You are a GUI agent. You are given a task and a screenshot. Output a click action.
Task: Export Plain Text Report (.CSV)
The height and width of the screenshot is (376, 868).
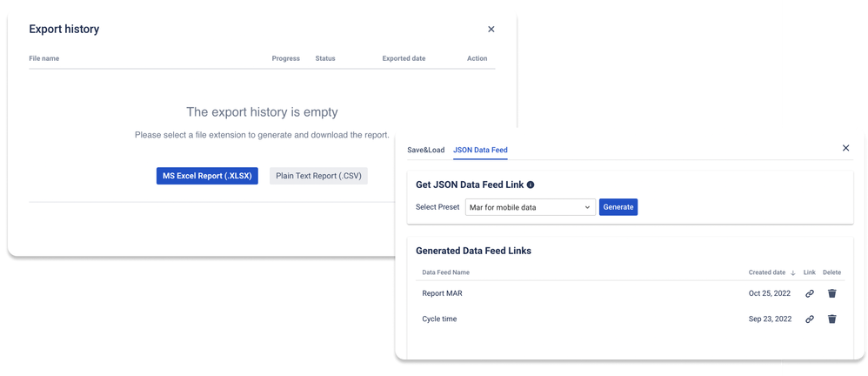pyautogui.click(x=318, y=176)
